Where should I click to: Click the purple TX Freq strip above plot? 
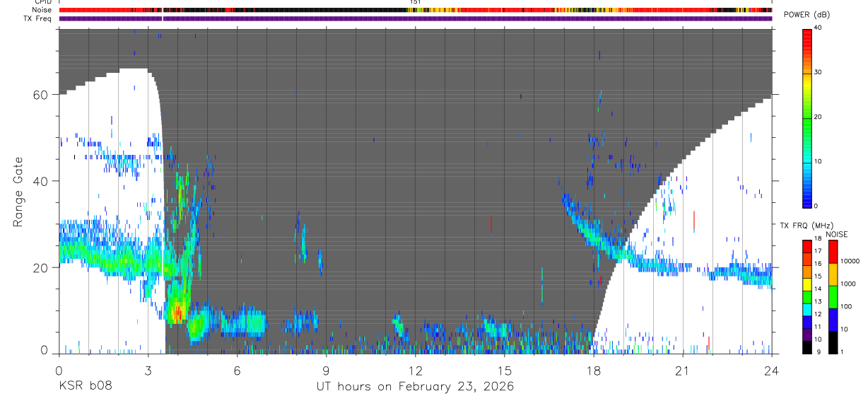(x=416, y=18)
